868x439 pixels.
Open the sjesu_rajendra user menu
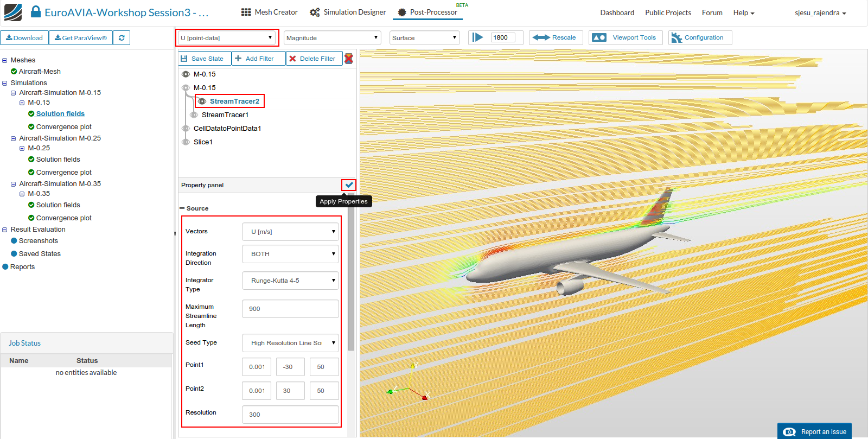click(820, 12)
